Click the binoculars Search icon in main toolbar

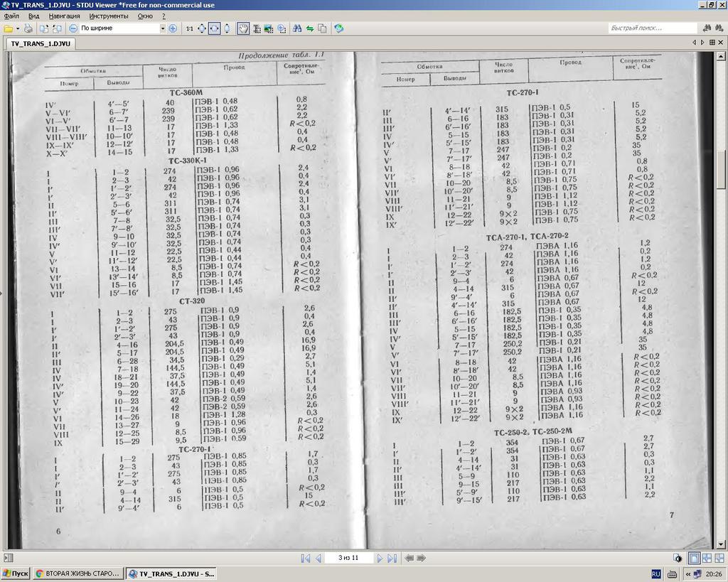(293, 28)
